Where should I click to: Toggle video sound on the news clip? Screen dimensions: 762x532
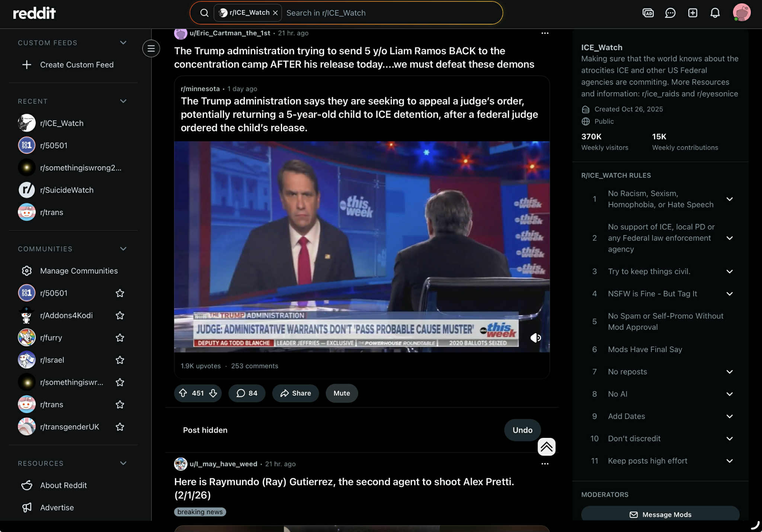[535, 338]
